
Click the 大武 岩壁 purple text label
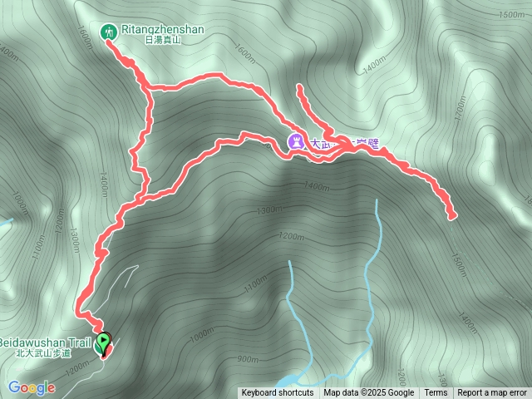tap(345, 144)
